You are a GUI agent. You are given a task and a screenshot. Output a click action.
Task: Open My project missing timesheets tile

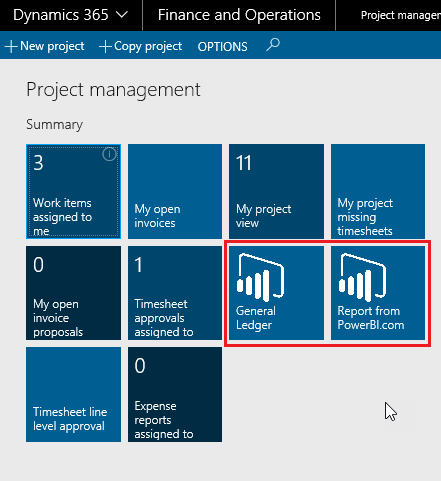[378, 191]
